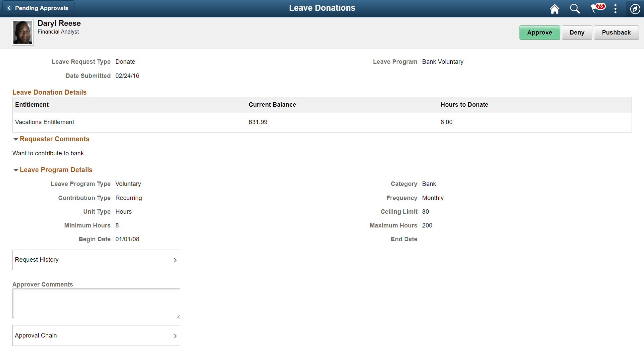The width and height of the screenshot is (644, 362).
Task: Select the Leave Donations title bar
Action: [322, 8]
